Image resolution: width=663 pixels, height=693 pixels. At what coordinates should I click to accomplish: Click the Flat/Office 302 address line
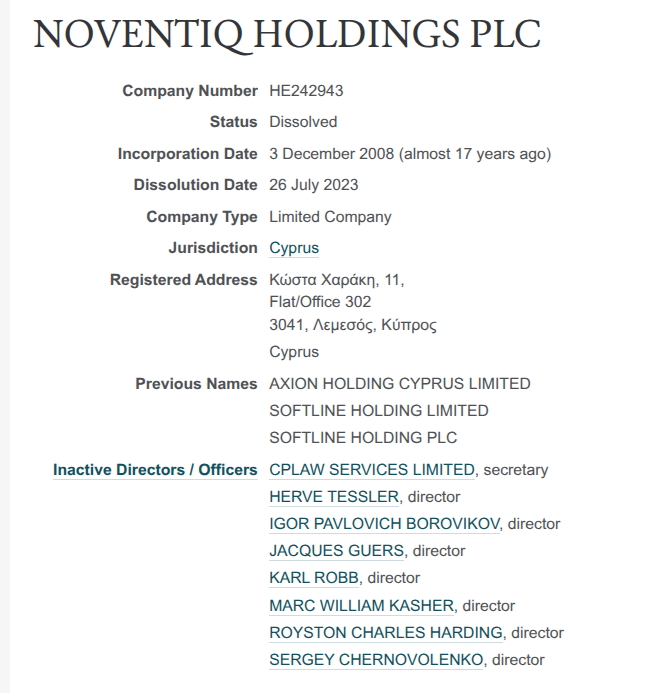[320, 302]
